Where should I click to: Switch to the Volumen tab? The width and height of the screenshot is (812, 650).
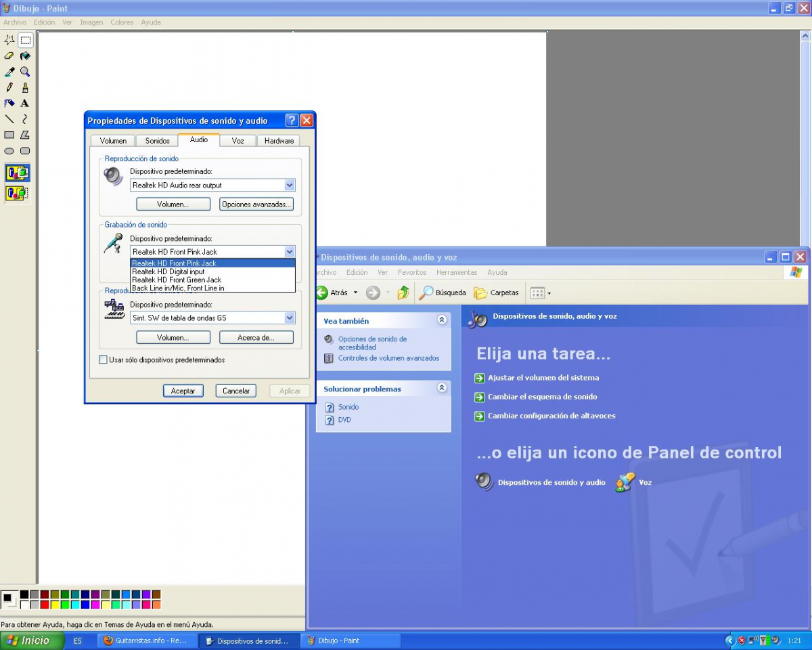[x=113, y=141]
